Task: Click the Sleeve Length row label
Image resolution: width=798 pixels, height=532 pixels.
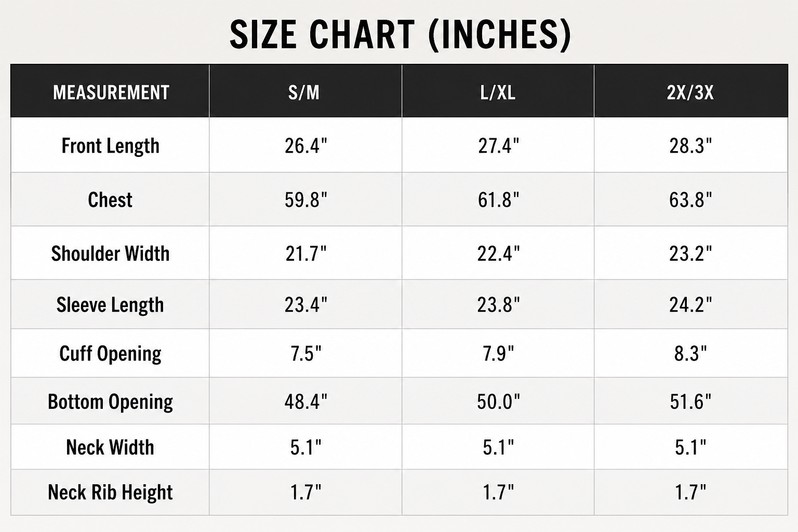Action: [x=110, y=305]
